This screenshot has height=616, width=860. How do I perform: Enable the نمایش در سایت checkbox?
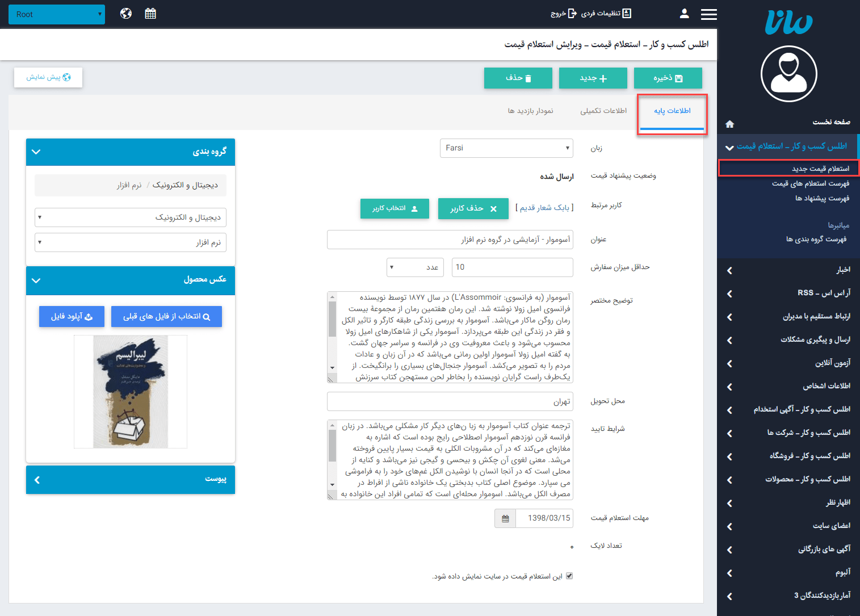click(x=569, y=575)
